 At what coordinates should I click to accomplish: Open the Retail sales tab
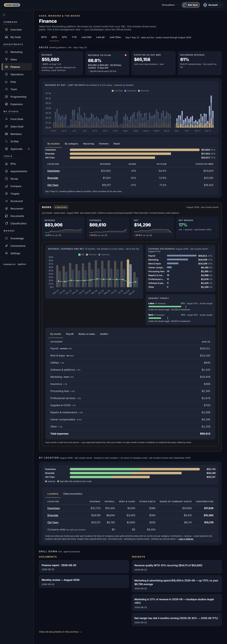117,144
